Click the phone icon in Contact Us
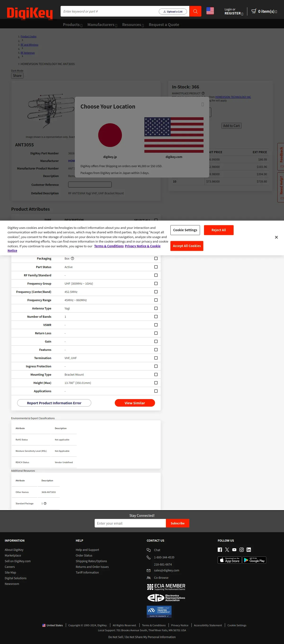Image resolution: width=284 pixels, height=644 pixels. point(149,557)
